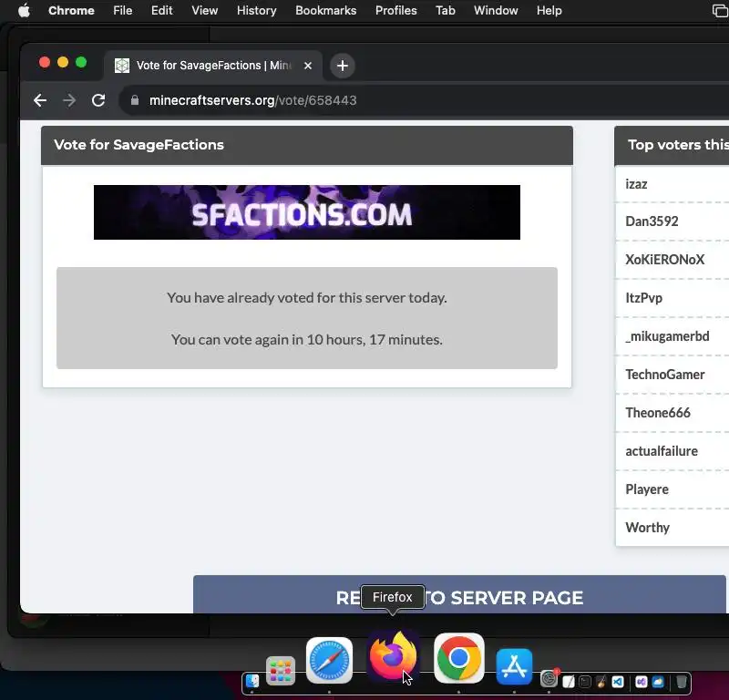Open Trash in the Dock

681,682
